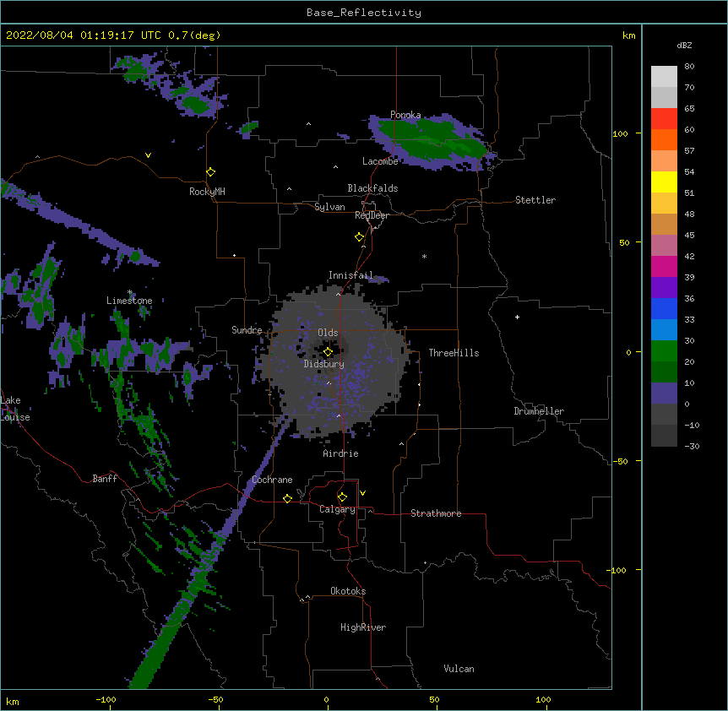Click the yellow diamond marker near RockyMH
Viewport: 728px width, 711px height.
point(210,172)
